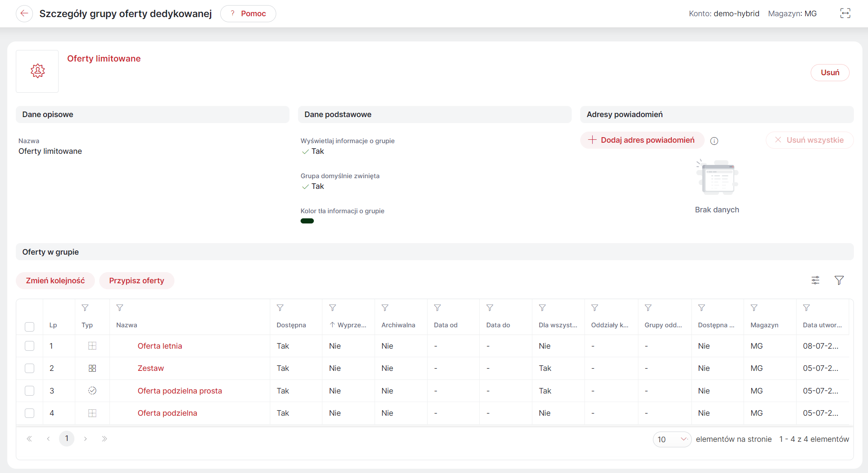Filter the Data do column
The width and height of the screenshot is (868, 473).
tap(490, 308)
